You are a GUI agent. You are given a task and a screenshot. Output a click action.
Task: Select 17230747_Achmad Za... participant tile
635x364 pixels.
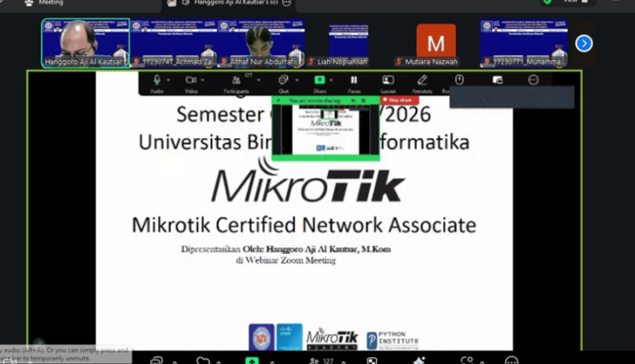tap(174, 43)
